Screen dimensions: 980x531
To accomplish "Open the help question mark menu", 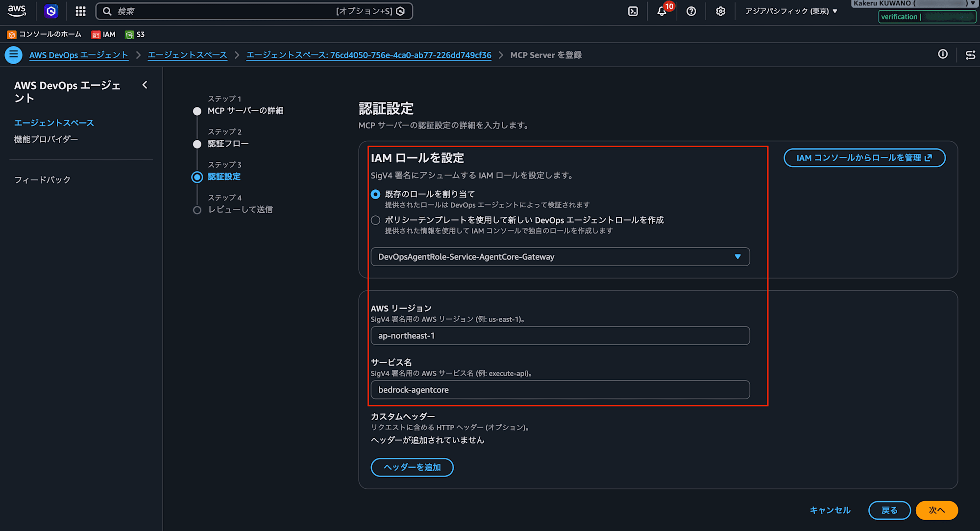I will (691, 11).
